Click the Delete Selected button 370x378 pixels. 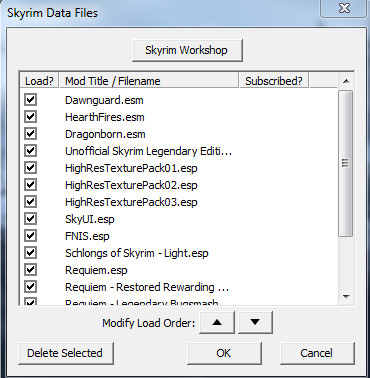(x=66, y=353)
